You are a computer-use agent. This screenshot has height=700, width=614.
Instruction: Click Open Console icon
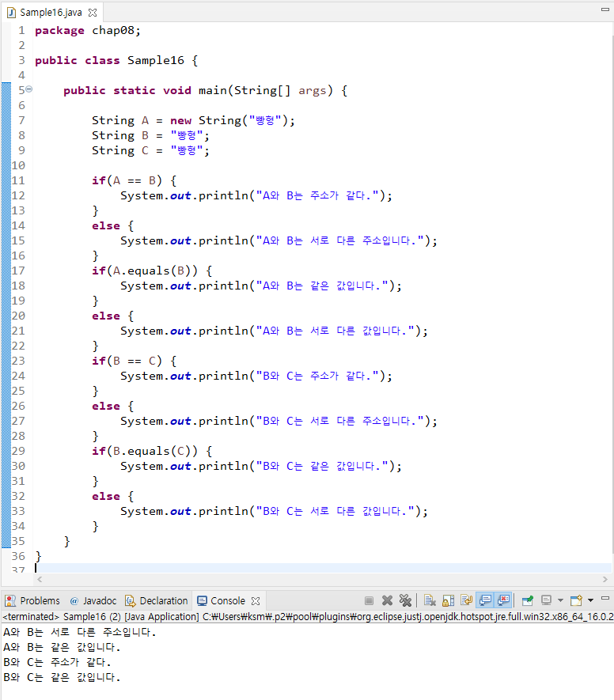coord(576,600)
